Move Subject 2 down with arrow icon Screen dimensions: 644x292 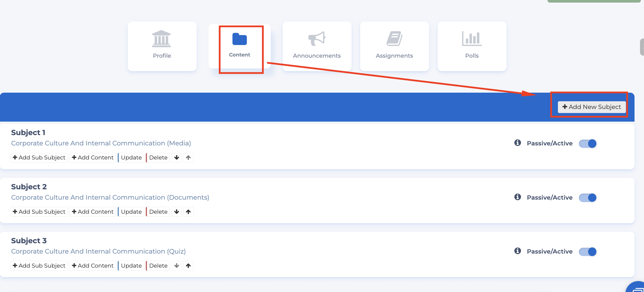(176, 212)
